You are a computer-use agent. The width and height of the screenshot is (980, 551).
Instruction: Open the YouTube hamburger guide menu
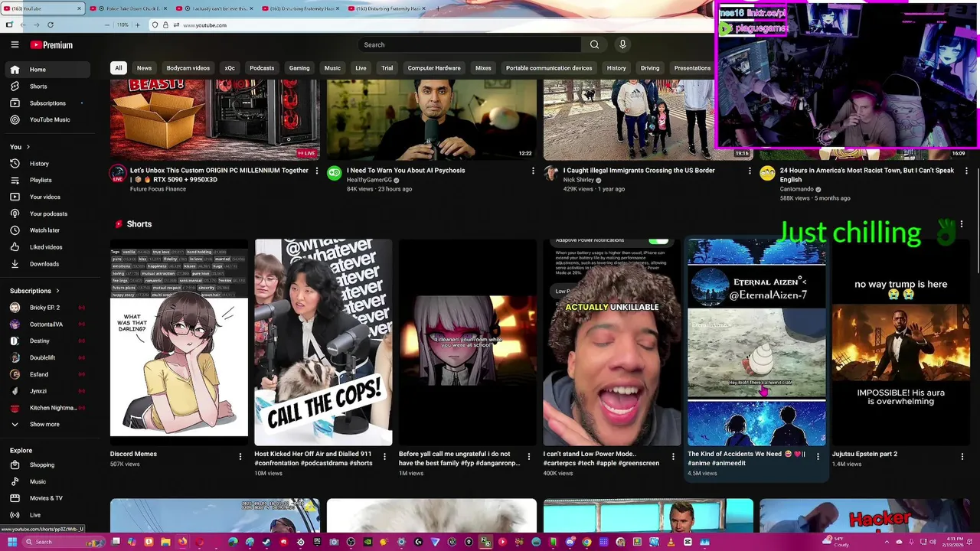[15, 45]
